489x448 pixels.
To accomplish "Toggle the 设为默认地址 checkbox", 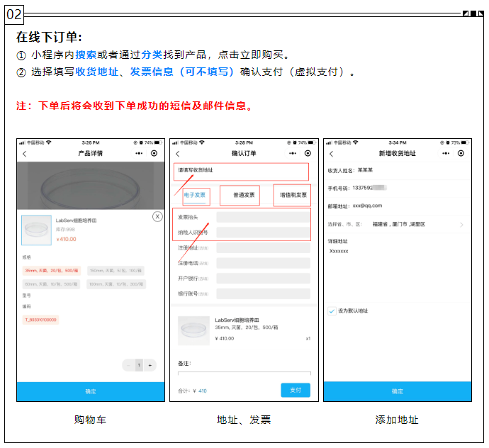I will [332, 311].
